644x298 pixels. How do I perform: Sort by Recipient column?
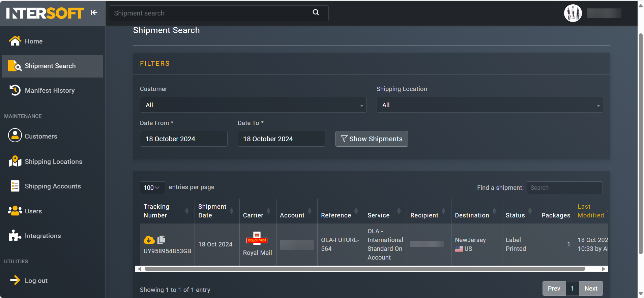429,211
